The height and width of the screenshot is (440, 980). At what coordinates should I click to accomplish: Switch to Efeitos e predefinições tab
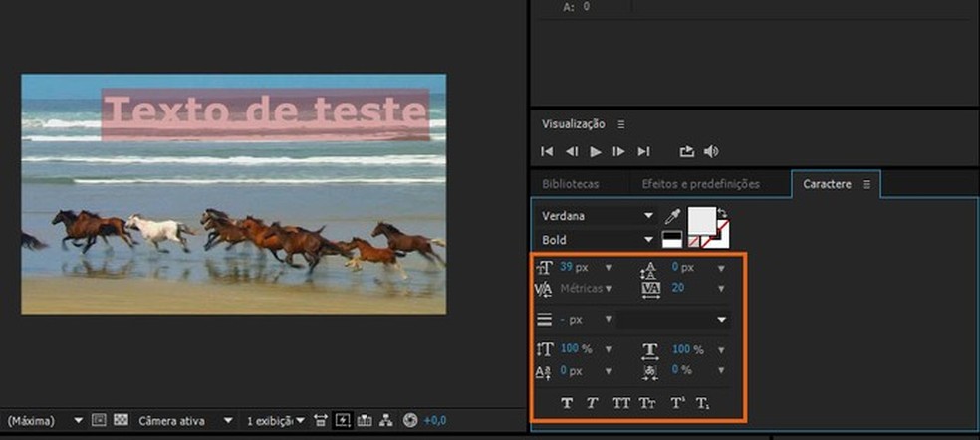coord(700,184)
